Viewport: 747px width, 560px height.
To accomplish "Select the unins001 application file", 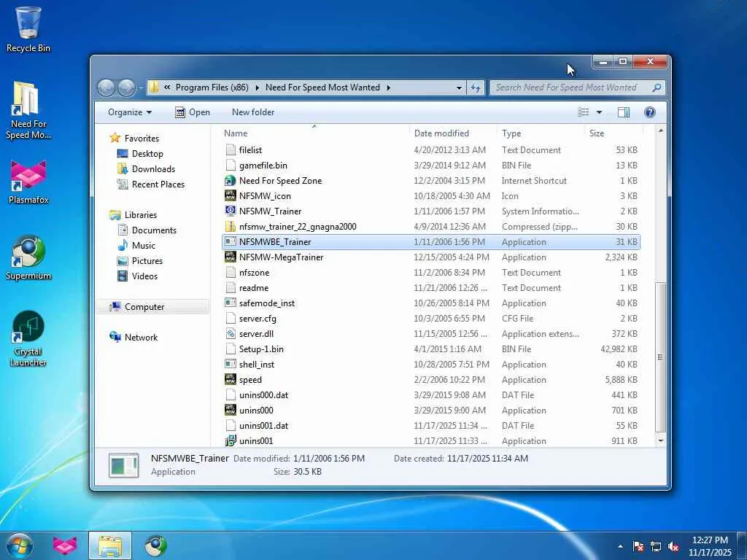I will point(431,441).
